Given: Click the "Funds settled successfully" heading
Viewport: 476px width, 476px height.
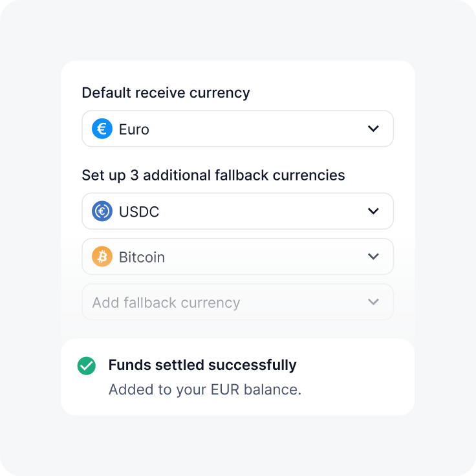Looking at the screenshot, I should click(202, 365).
